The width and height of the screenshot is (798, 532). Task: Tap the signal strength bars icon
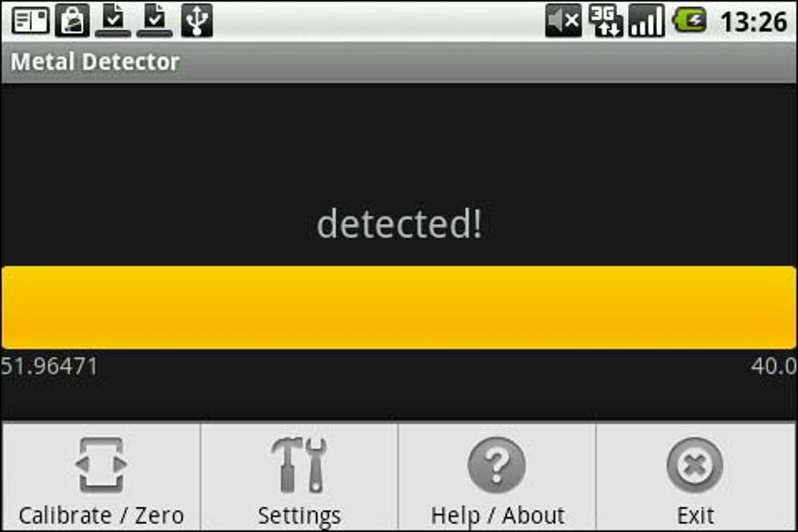[647, 21]
